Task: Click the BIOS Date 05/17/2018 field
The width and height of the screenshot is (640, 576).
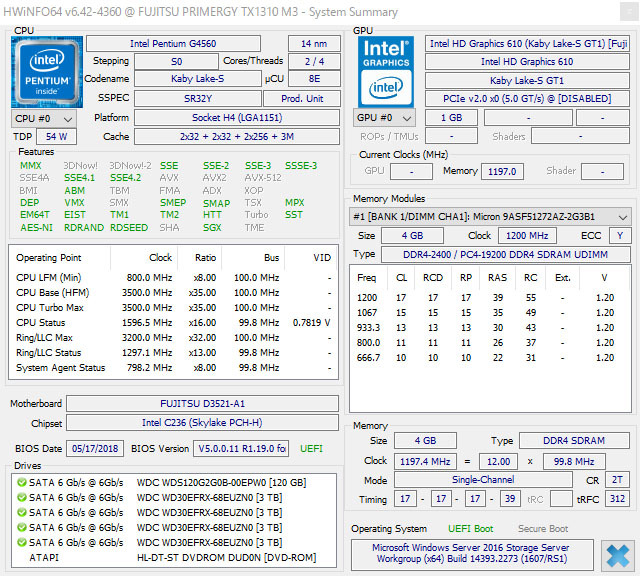Action: coord(95,449)
